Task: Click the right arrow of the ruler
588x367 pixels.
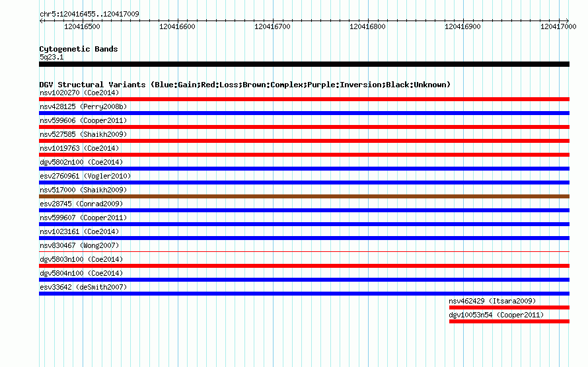Action: click(567, 20)
